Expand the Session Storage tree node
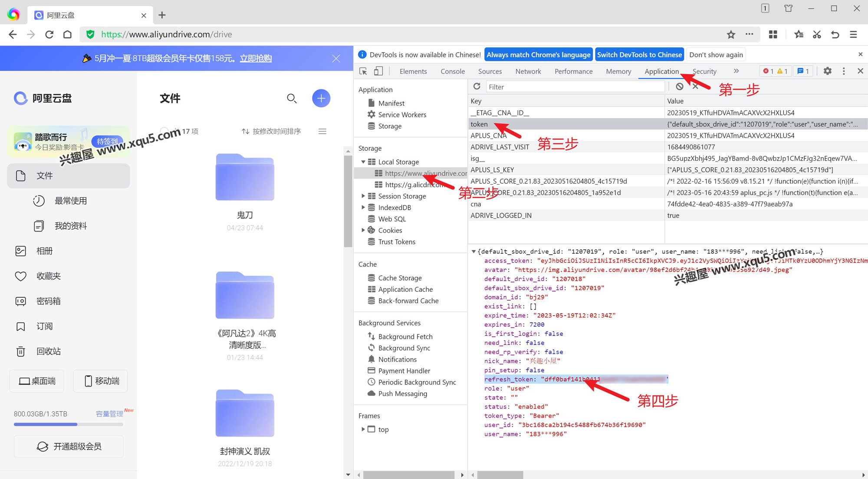 click(363, 196)
